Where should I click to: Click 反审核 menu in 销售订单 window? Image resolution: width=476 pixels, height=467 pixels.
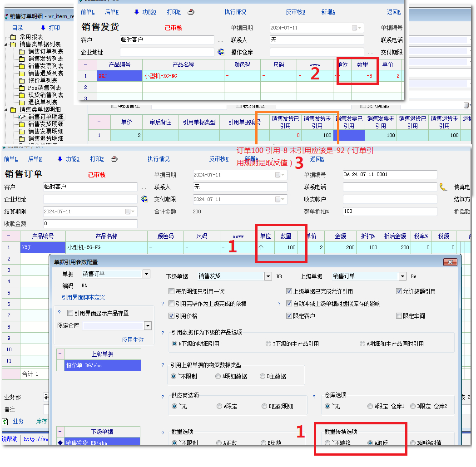coord(218,159)
